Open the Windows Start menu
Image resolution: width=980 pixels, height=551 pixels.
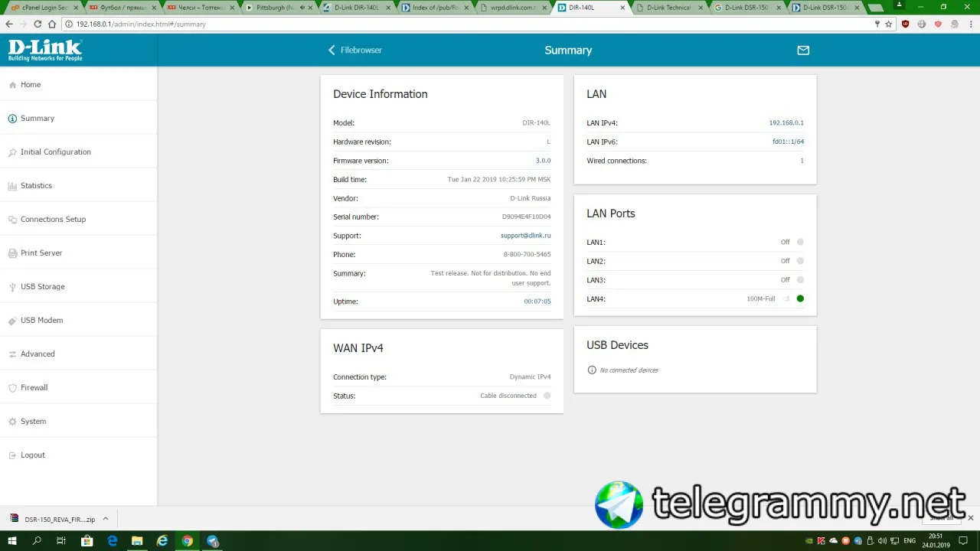click(12, 541)
